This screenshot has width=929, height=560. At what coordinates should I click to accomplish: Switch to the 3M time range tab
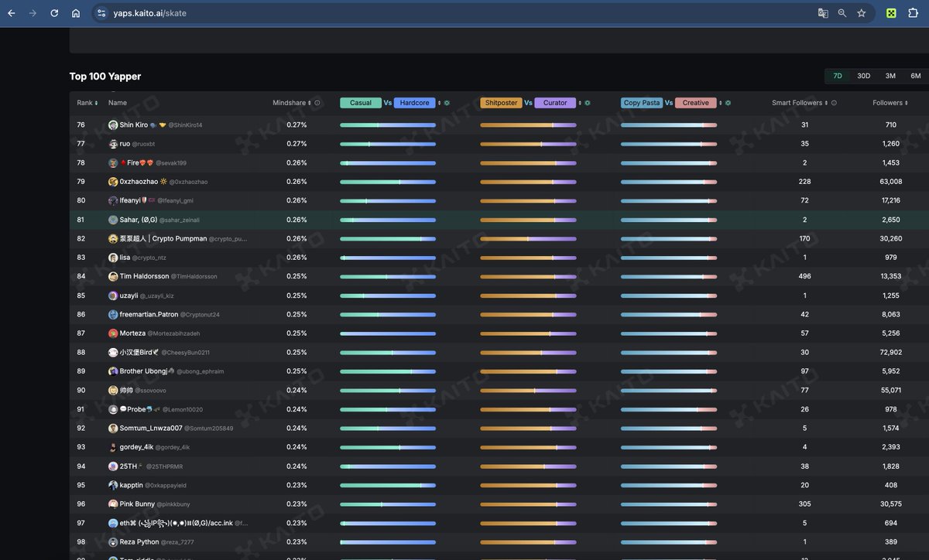point(890,76)
